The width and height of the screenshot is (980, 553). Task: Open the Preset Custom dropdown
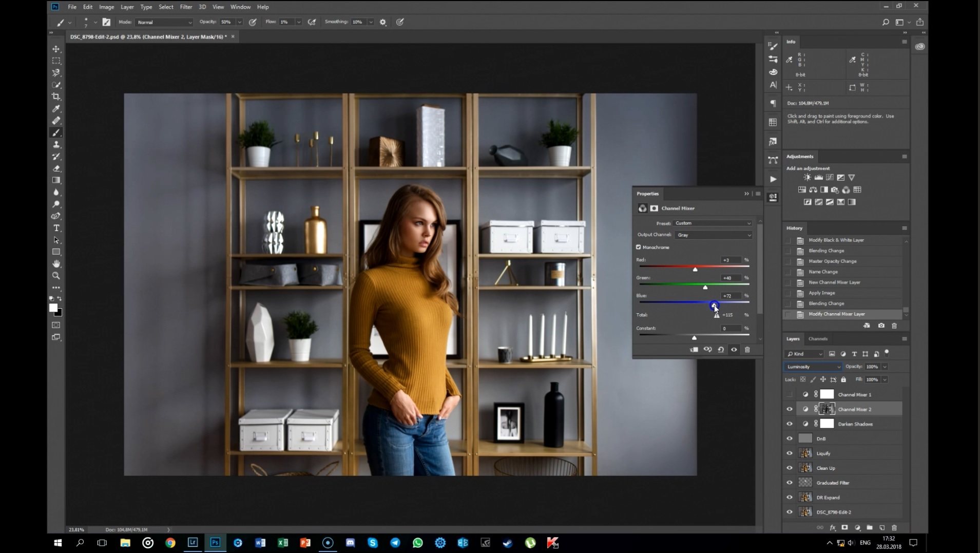coord(713,223)
